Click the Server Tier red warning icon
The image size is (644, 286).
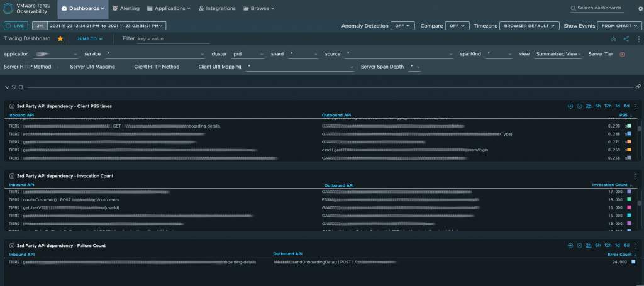(622, 54)
